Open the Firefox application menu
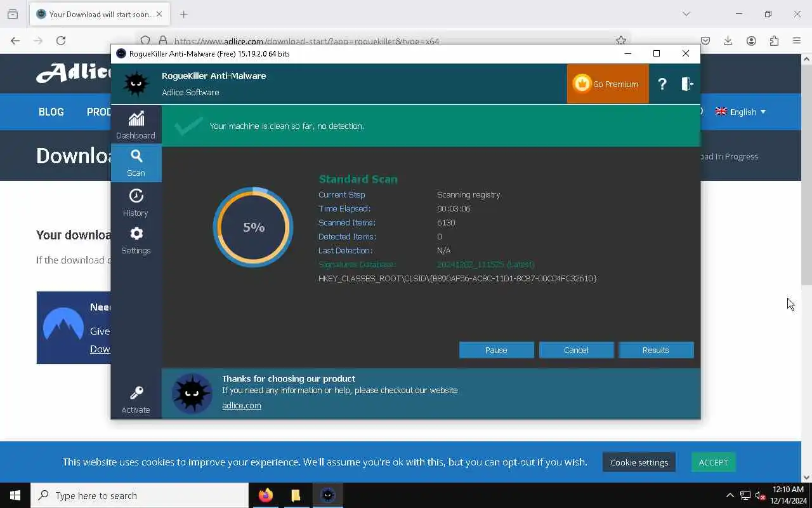This screenshot has width=812, height=508. pos(797,41)
